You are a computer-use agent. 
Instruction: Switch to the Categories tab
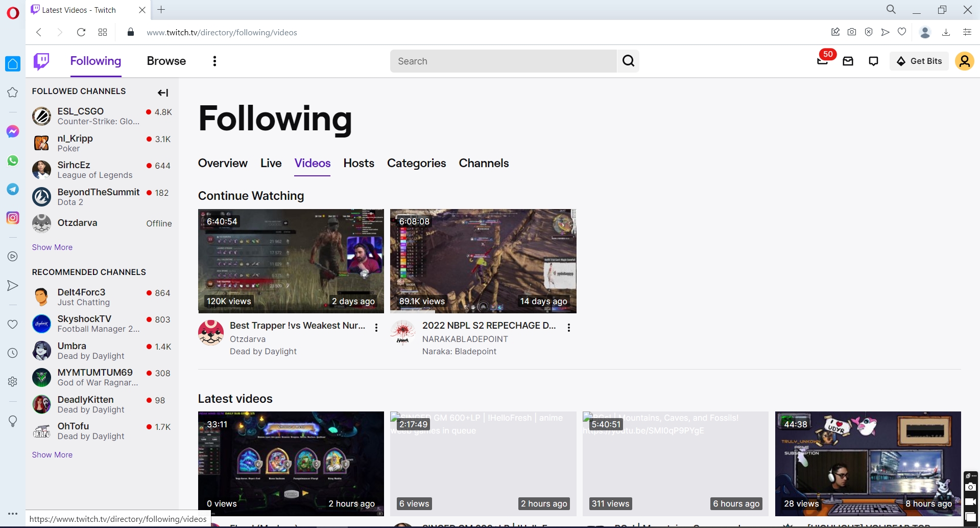(416, 163)
